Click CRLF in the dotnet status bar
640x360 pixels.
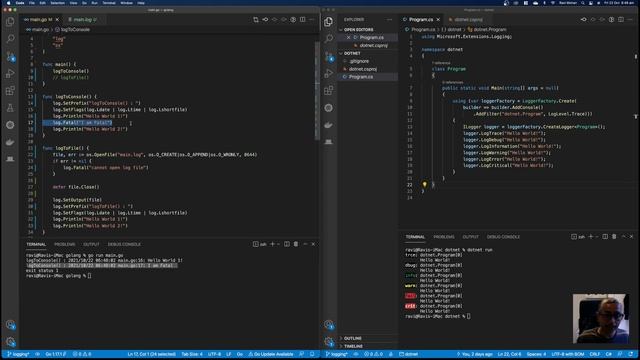click(595, 354)
